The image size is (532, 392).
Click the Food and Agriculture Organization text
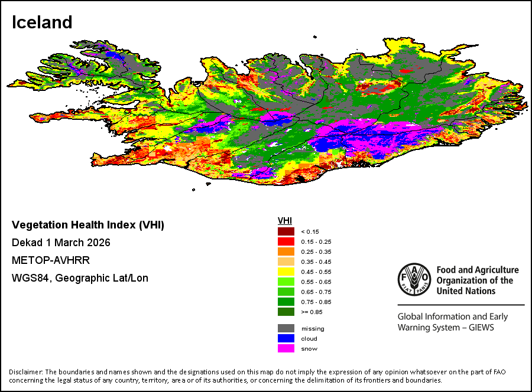point(478,280)
